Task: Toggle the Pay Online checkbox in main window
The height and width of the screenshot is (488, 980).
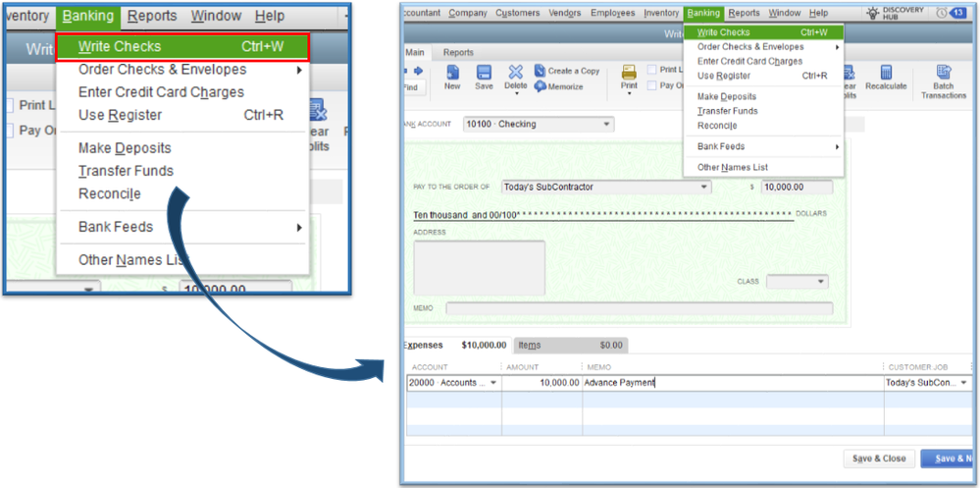Action: coord(651,85)
